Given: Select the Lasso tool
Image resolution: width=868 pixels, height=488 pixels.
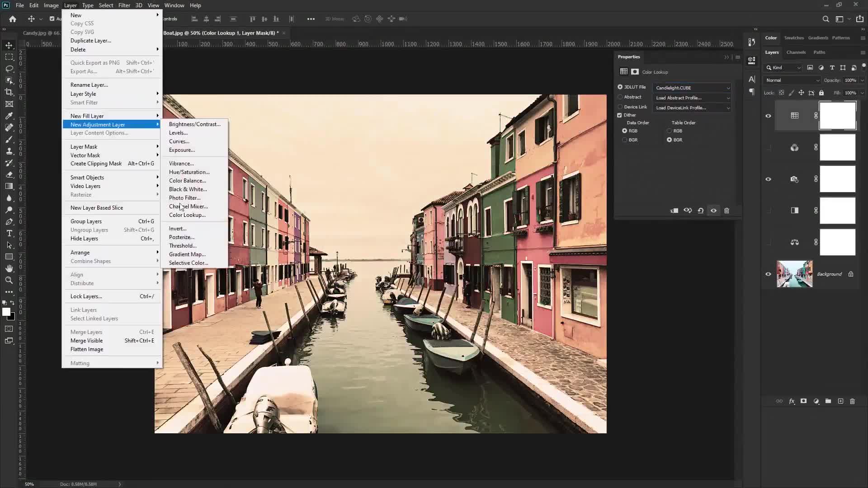Looking at the screenshot, I should click(x=9, y=69).
